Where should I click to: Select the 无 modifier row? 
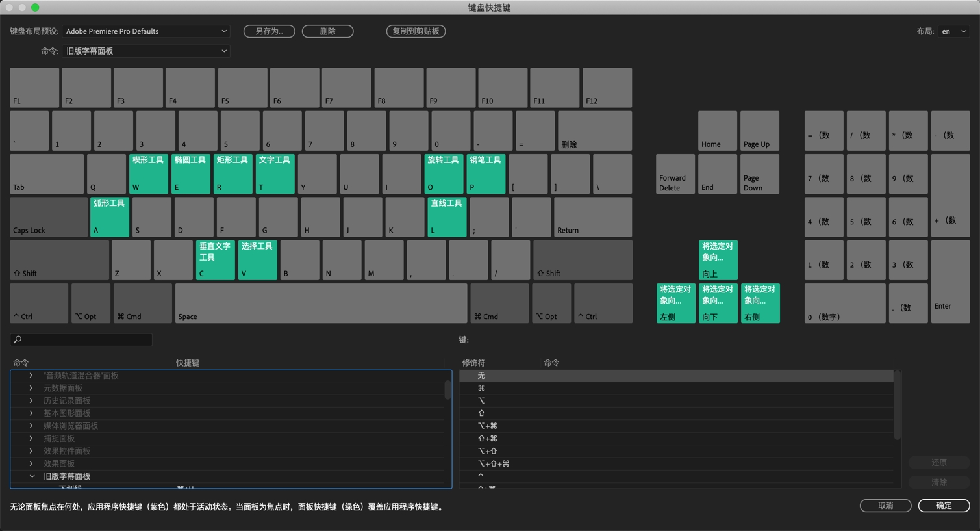(677, 376)
